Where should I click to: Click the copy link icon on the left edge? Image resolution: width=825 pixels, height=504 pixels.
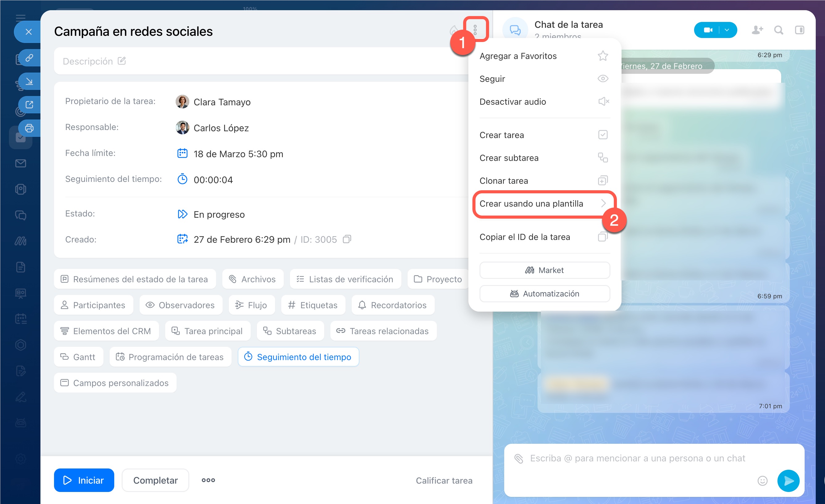pyautogui.click(x=29, y=58)
